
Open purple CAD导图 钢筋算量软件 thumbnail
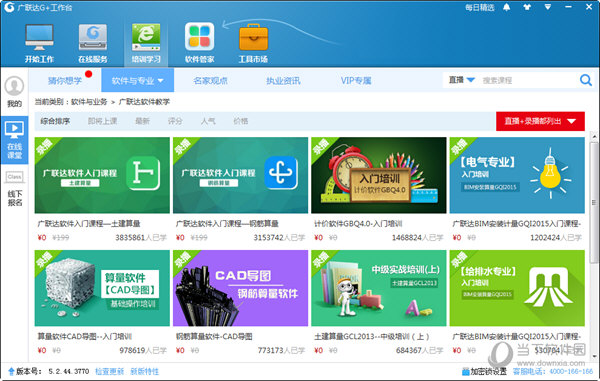tap(240, 288)
